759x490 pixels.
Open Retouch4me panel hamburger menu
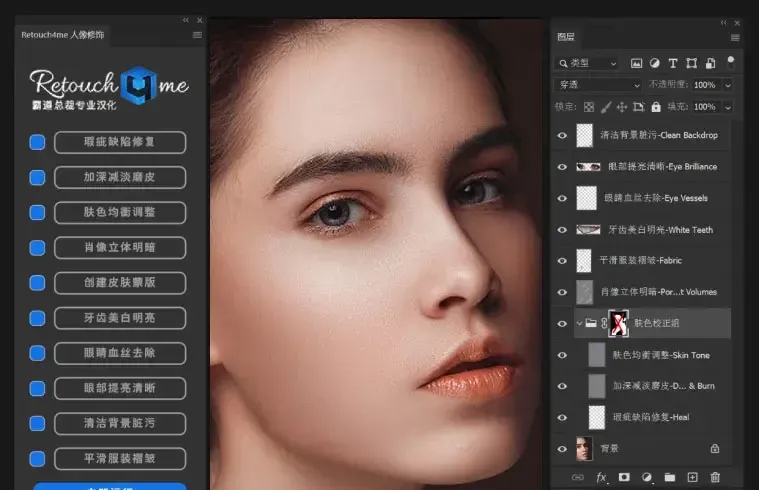click(197, 35)
